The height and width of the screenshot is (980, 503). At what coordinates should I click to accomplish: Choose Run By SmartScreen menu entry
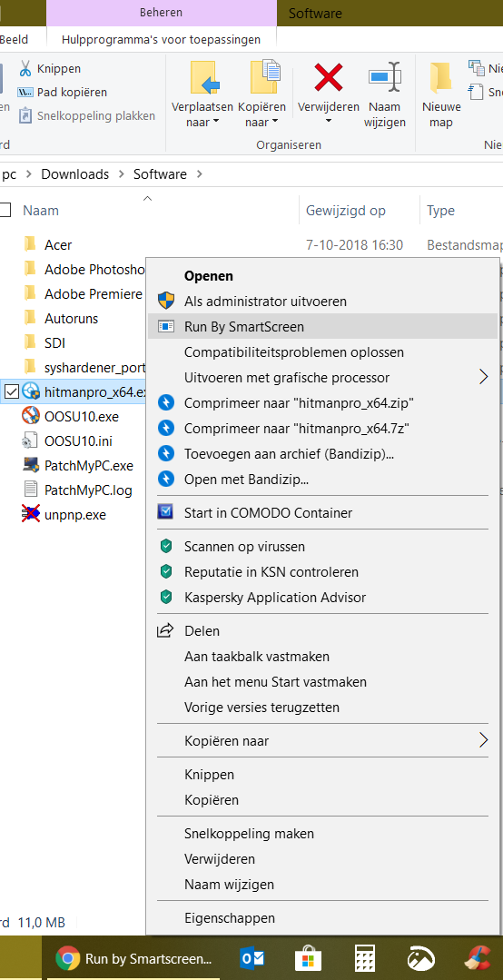pyautogui.click(x=322, y=326)
